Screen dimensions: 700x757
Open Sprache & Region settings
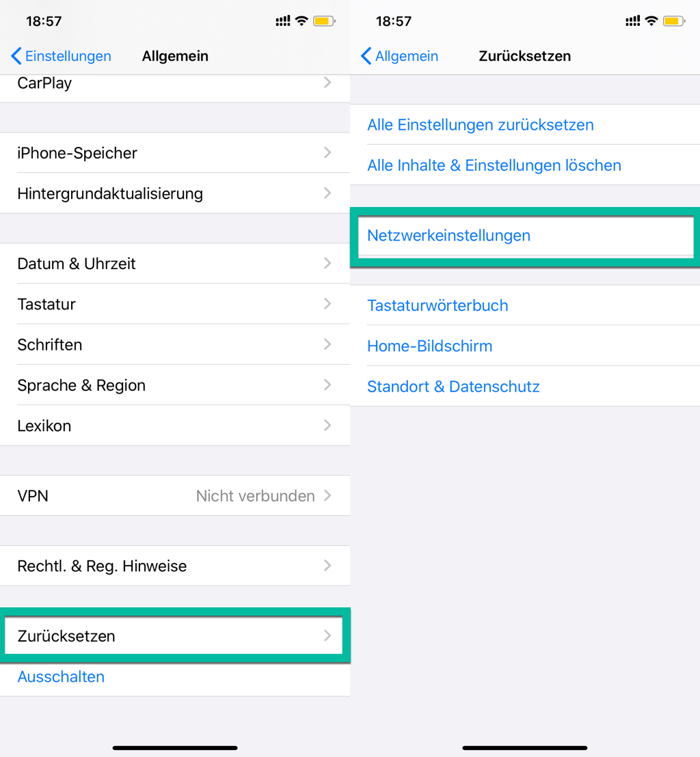[x=175, y=385]
